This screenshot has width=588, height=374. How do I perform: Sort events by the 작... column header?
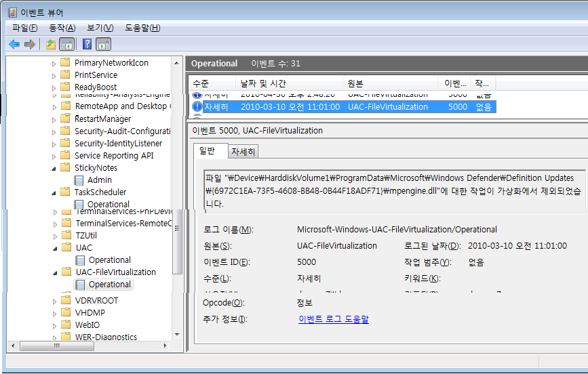coord(483,83)
